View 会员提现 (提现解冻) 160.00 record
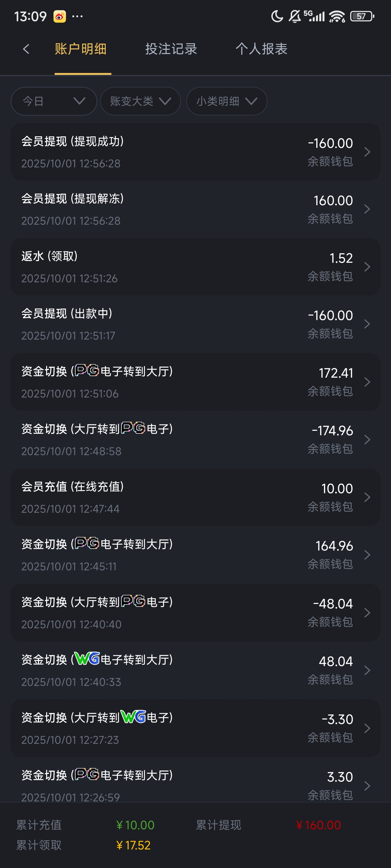 pos(195,209)
